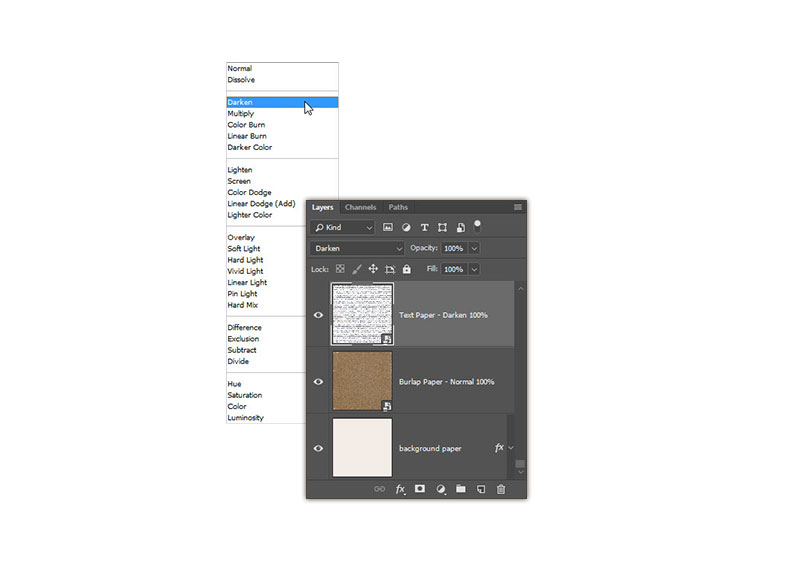The height and width of the screenshot is (578, 800).
Task: Filter for shape layers icon
Action: pos(442,228)
